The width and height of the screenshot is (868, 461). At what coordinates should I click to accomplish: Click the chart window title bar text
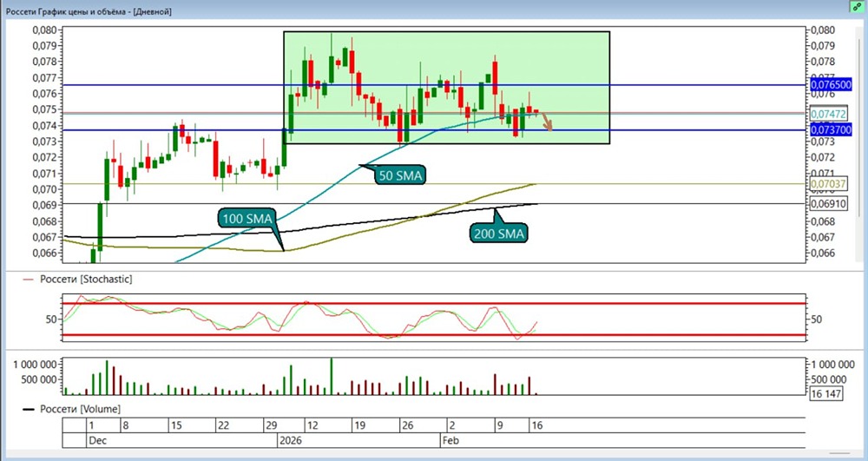tap(89, 11)
